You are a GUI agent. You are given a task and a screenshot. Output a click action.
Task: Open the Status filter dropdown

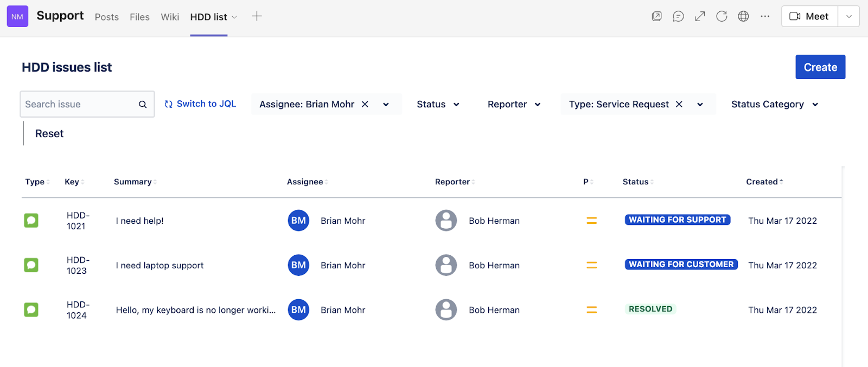[x=438, y=104]
